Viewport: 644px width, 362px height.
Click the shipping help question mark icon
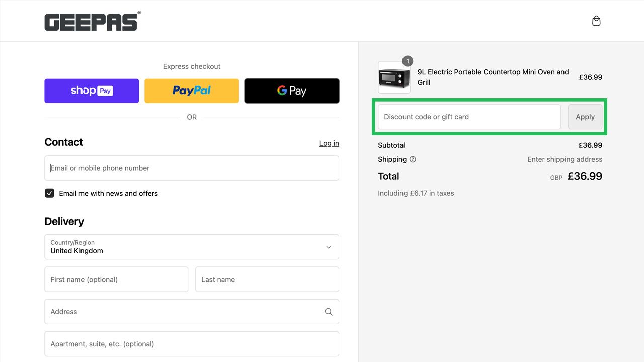point(413,159)
